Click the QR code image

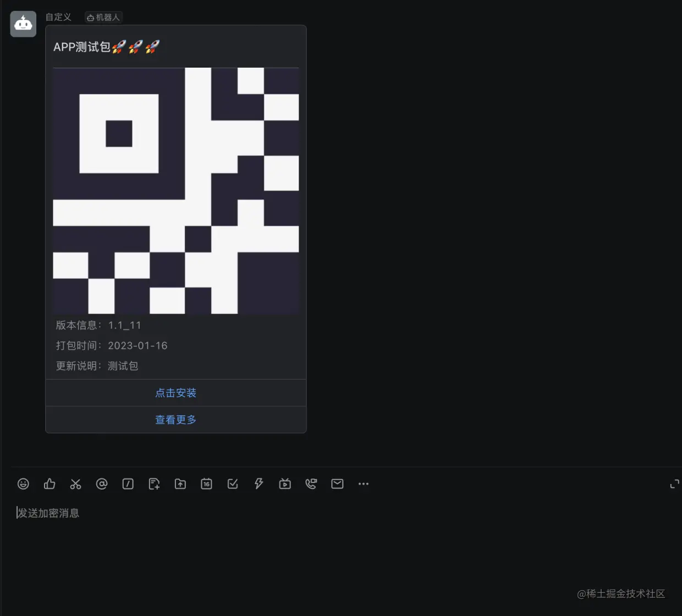(x=176, y=191)
